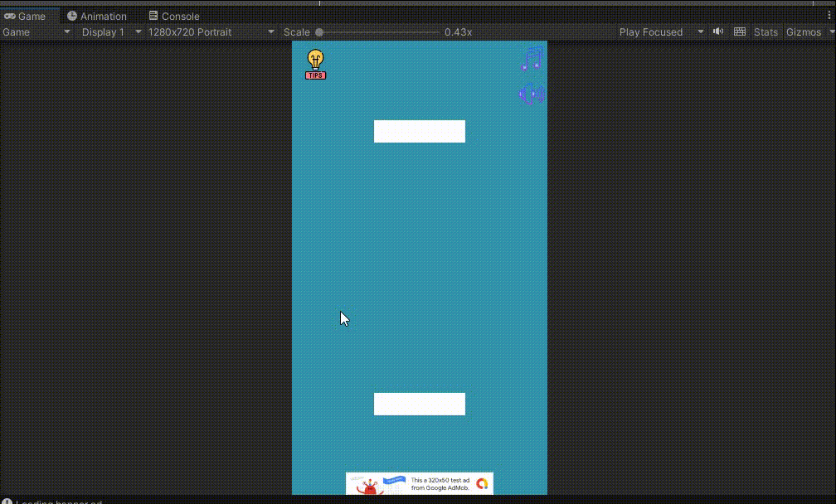Switch to the Game tab
Image resolution: width=836 pixels, height=504 pixels.
tap(26, 16)
